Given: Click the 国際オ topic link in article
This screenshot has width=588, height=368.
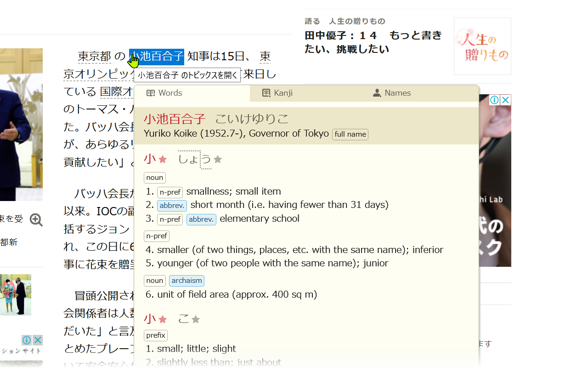Looking at the screenshot, I should click(x=117, y=92).
